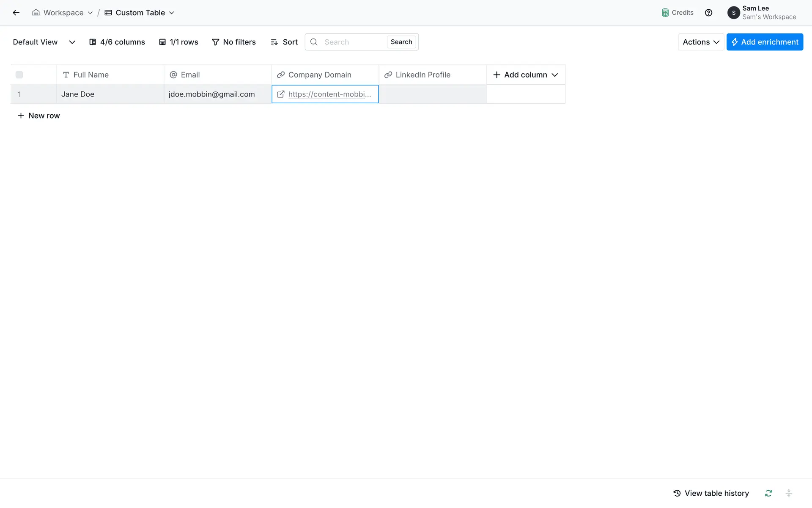Open the Actions dropdown
The height and width of the screenshot is (508, 812).
pos(701,42)
